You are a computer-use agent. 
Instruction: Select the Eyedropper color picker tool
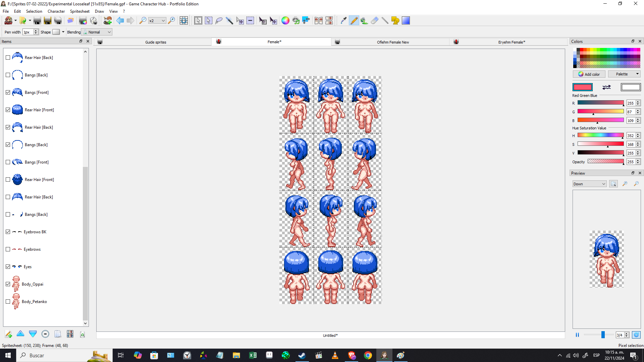coord(343,20)
